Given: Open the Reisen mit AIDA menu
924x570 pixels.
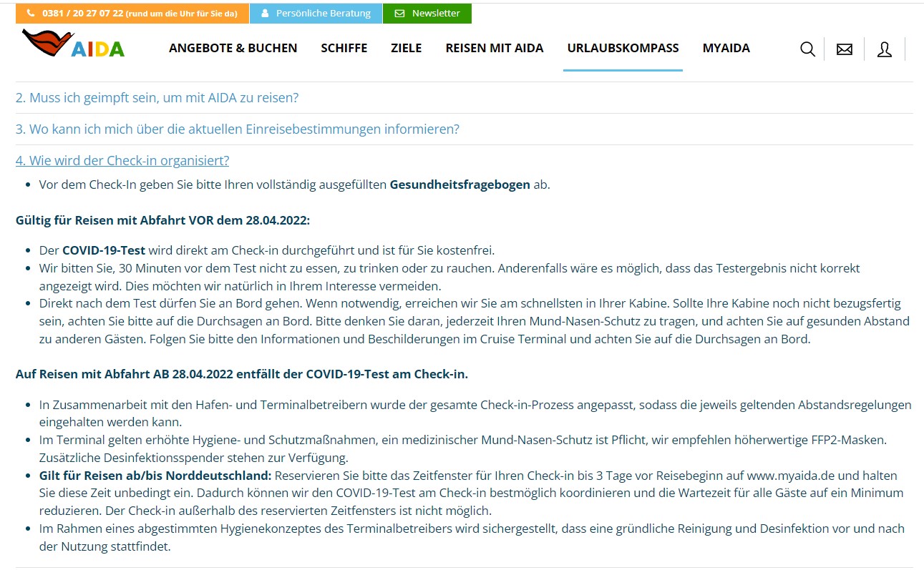Looking at the screenshot, I should tap(494, 48).
